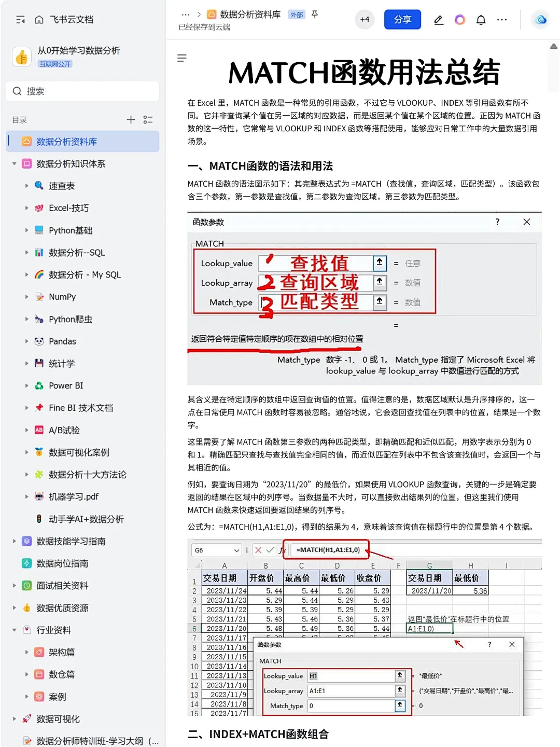The width and height of the screenshot is (560, 747).
Task: Expand the 速查表 node
Action: pos(27,186)
